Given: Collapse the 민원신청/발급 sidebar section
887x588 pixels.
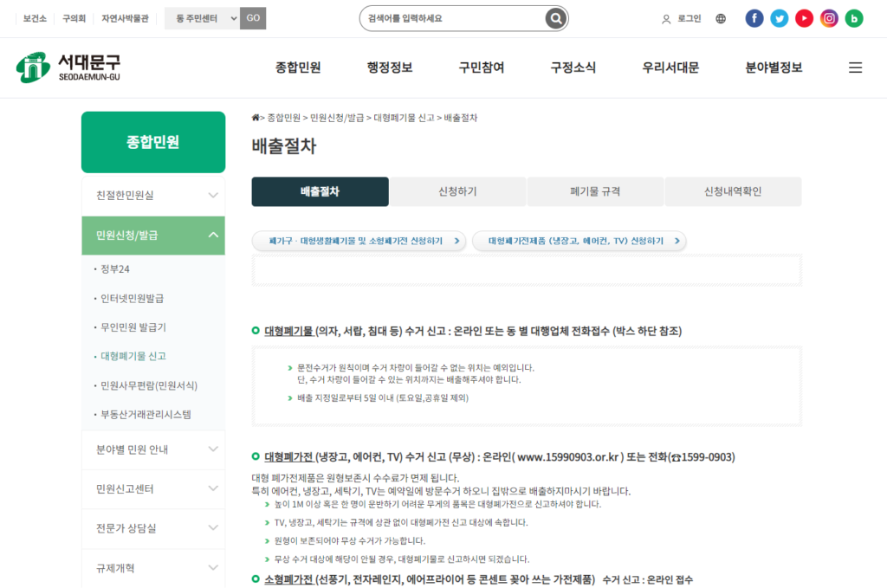Looking at the screenshot, I should 153,236.
